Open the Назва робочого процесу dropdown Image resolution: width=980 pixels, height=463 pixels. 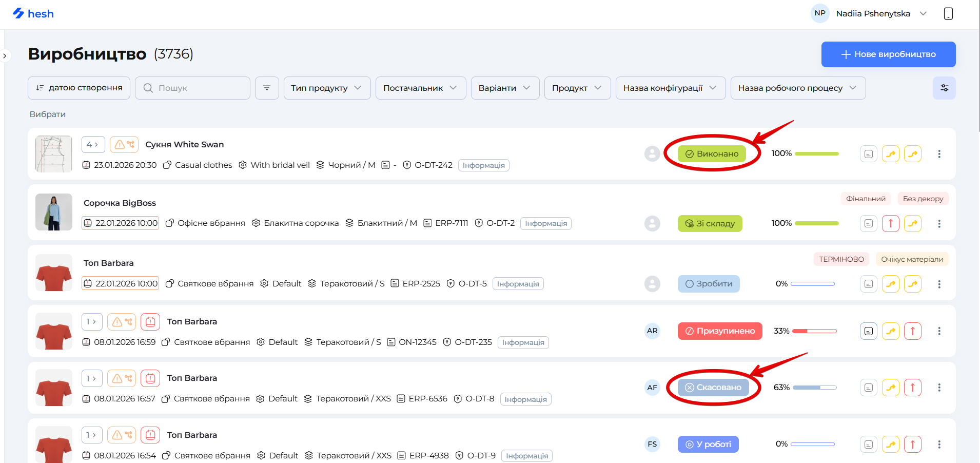click(797, 88)
